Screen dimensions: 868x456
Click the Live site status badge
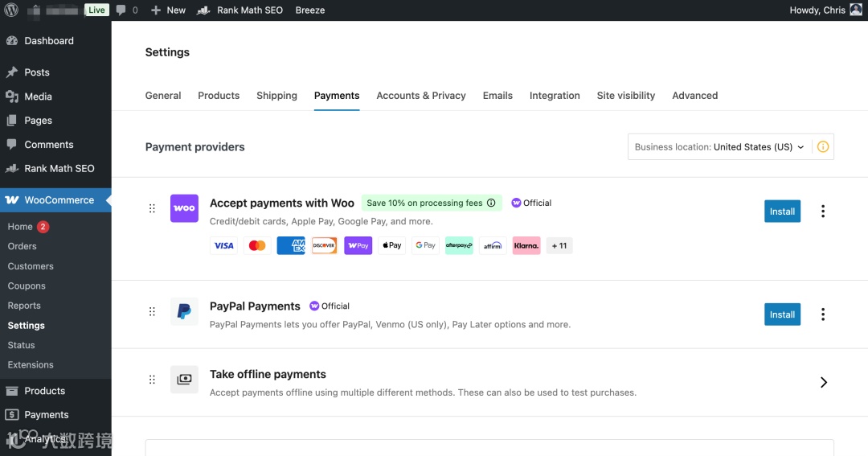(96, 10)
